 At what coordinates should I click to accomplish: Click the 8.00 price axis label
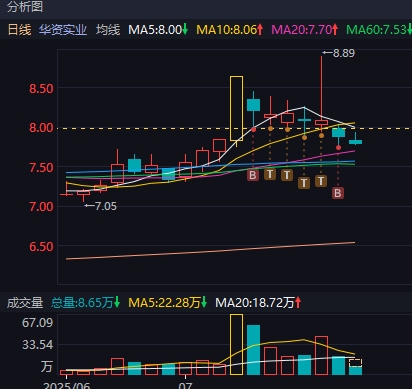pos(41,128)
